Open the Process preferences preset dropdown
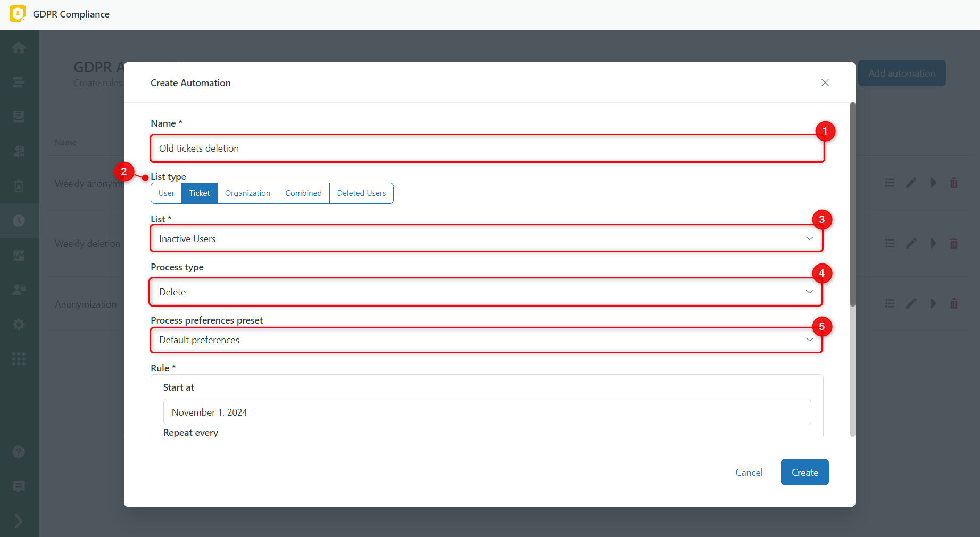 487,340
